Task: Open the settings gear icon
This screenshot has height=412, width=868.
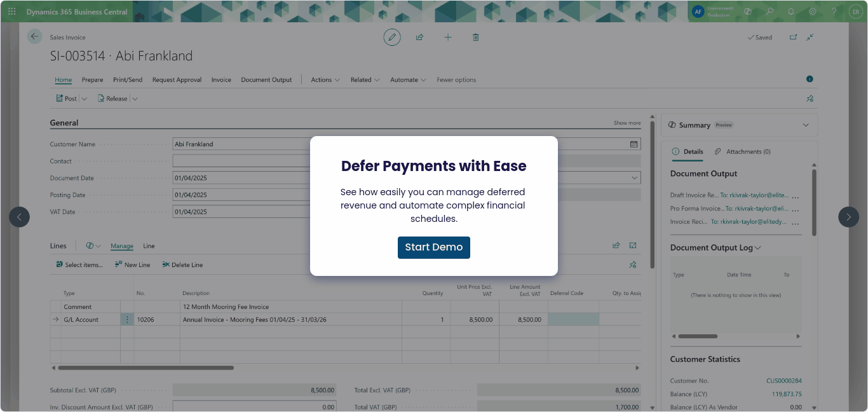Action: pos(813,11)
